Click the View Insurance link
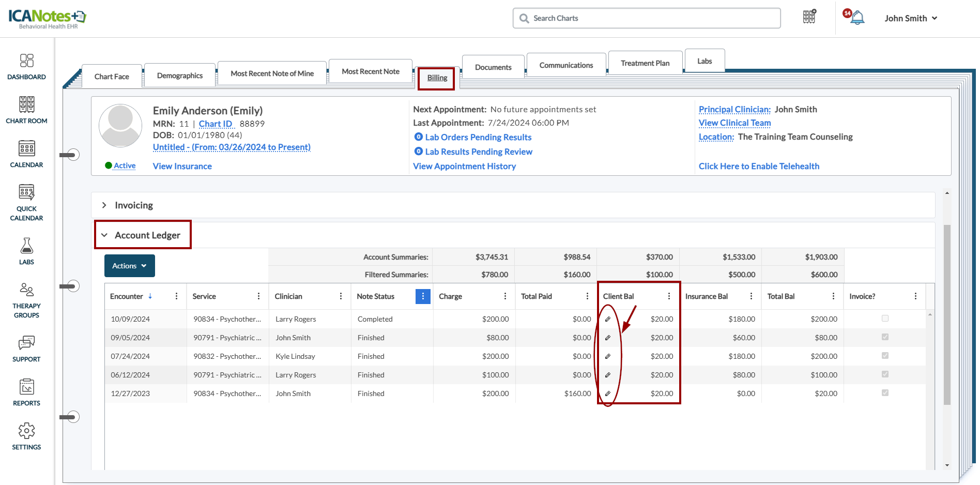 182,166
